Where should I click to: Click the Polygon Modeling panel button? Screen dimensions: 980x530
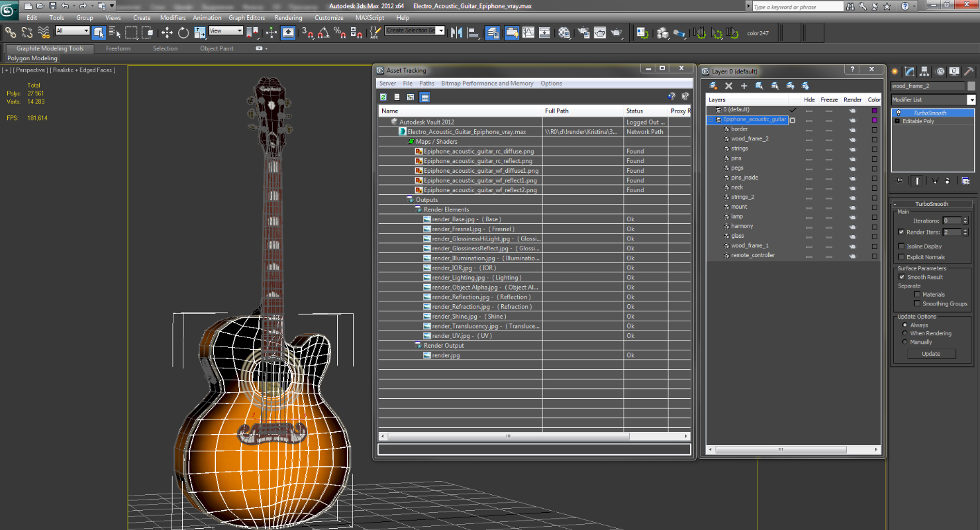pyautogui.click(x=32, y=58)
